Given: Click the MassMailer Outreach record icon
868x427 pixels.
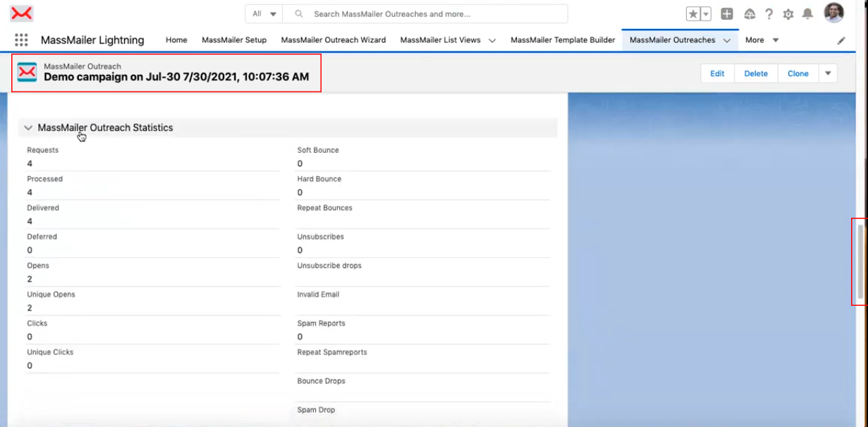Looking at the screenshot, I should point(27,72).
